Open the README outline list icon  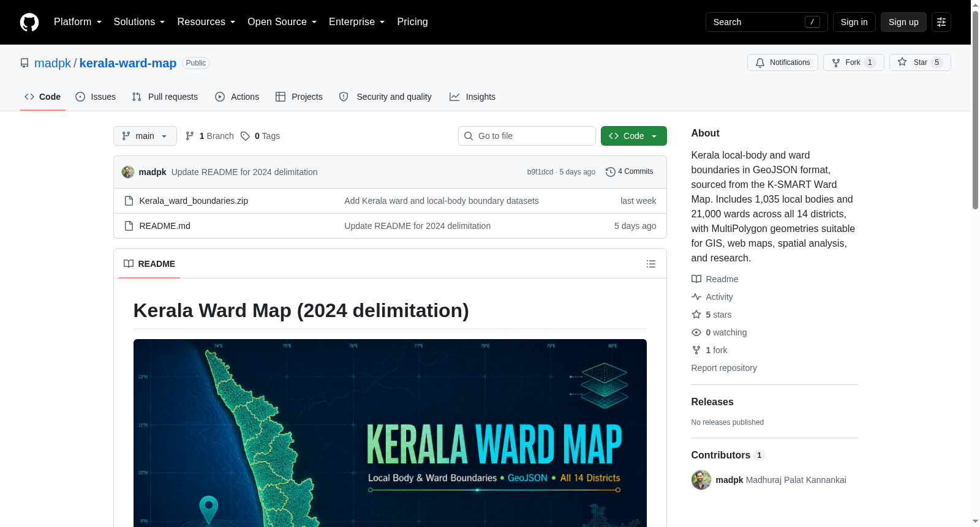pos(651,264)
